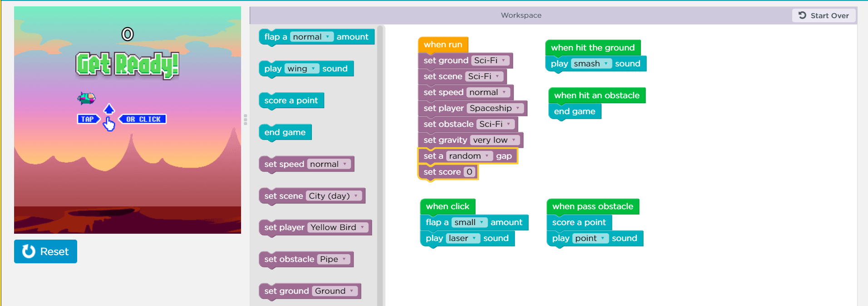Click the blue up arrow above the hand
This screenshot has width=868, height=306.
pyautogui.click(x=109, y=109)
